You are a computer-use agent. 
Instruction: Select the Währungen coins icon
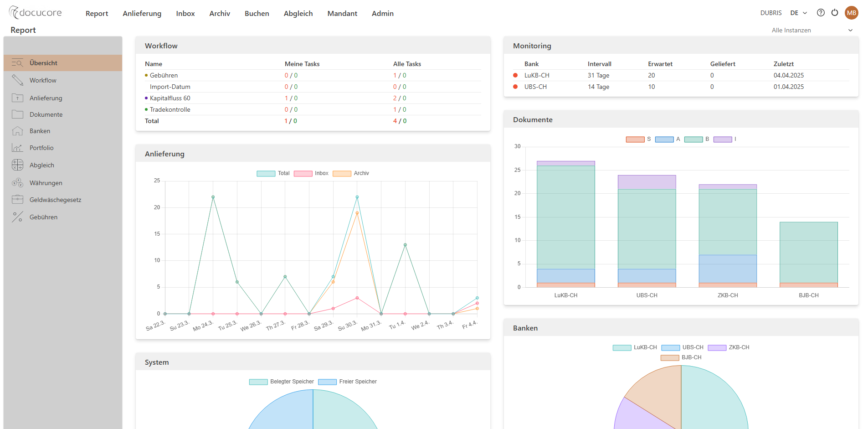click(17, 183)
